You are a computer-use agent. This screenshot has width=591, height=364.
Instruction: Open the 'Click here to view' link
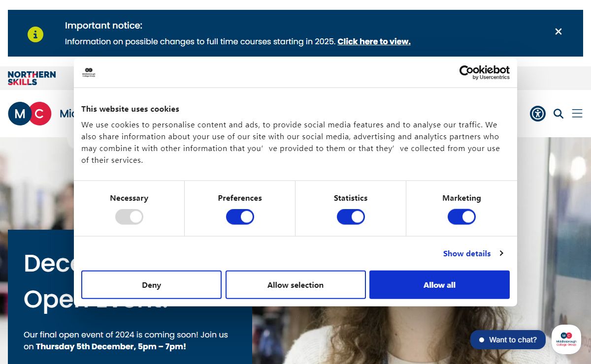pyautogui.click(x=374, y=42)
